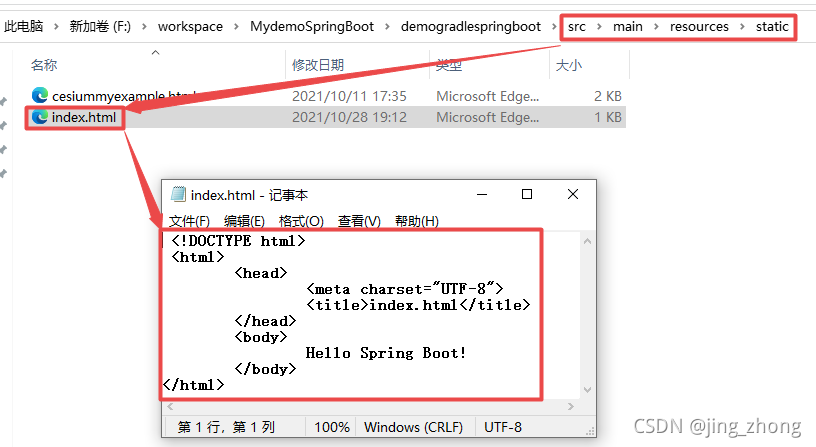Viewport: 816px width, 447px height.
Task: Click the Edge icon beside index.html
Action: tap(40, 117)
